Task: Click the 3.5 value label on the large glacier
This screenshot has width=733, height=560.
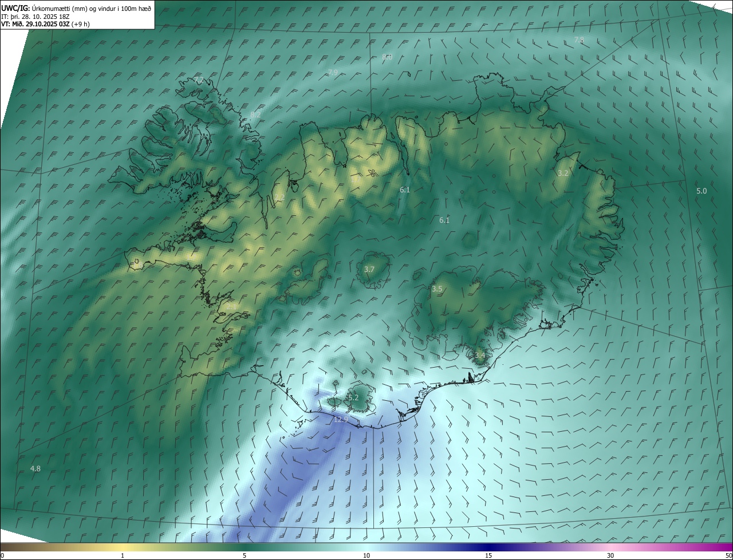Action: (437, 289)
